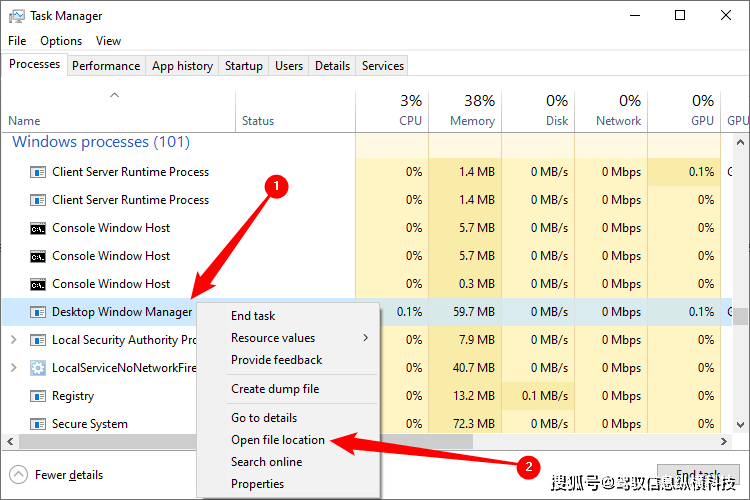This screenshot has height=500, width=750.
Task: Click the vertical scrollbar thumb
Action: (x=740, y=316)
